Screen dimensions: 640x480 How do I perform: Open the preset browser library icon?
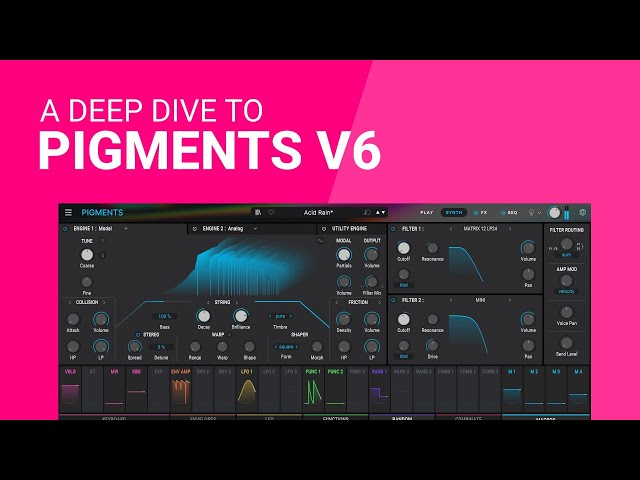point(258,212)
